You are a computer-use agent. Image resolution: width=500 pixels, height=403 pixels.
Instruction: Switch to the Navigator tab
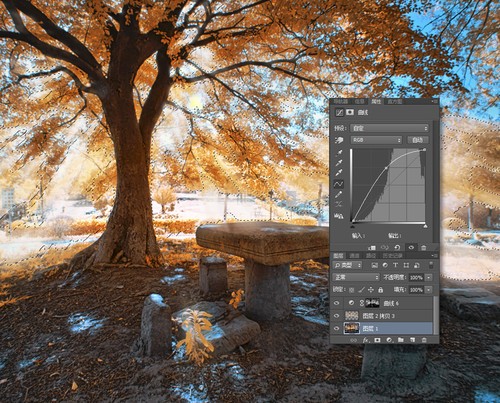click(341, 102)
